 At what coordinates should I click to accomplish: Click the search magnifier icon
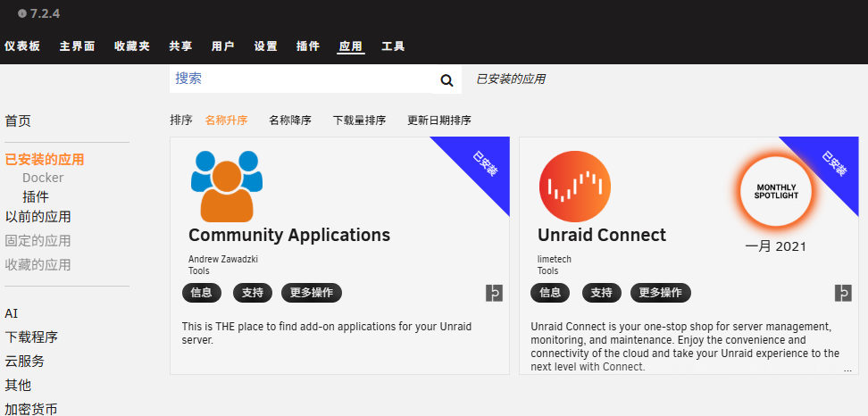point(447,80)
